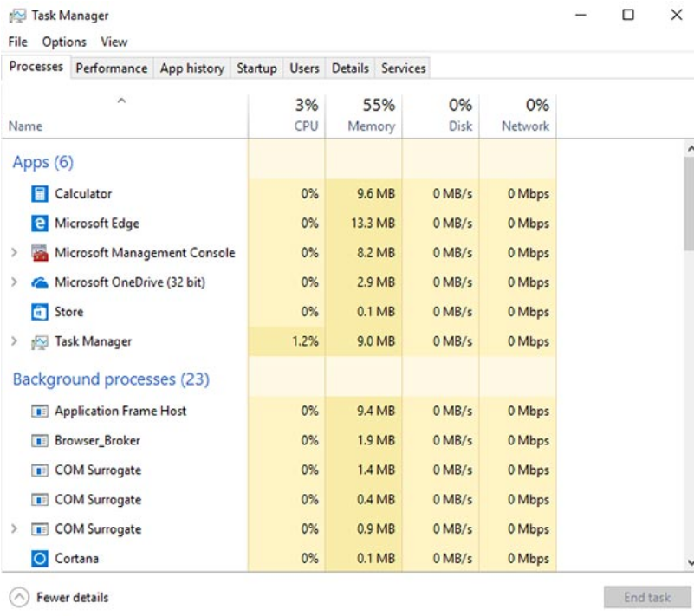Viewport: 694px width, 616px height.
Task: Click the Microsoft Edge icon
Action: pyautogui.click(x=39, y=224)
